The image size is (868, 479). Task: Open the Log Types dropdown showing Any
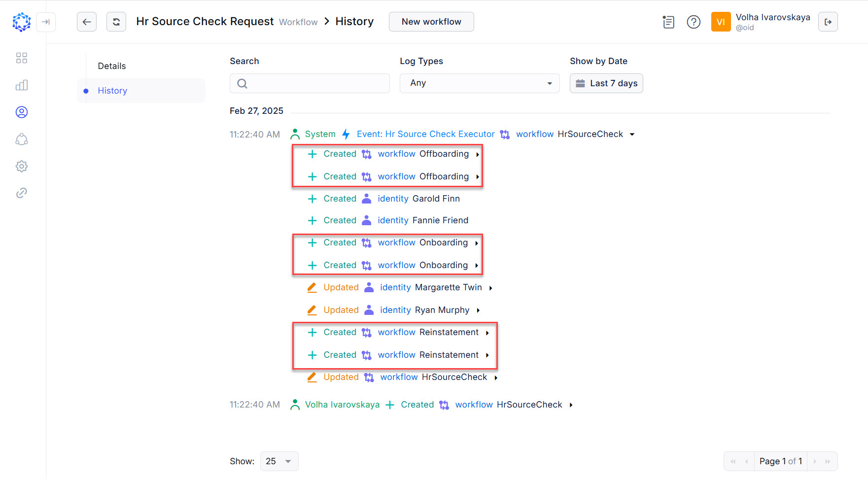[x=479, y=83]
